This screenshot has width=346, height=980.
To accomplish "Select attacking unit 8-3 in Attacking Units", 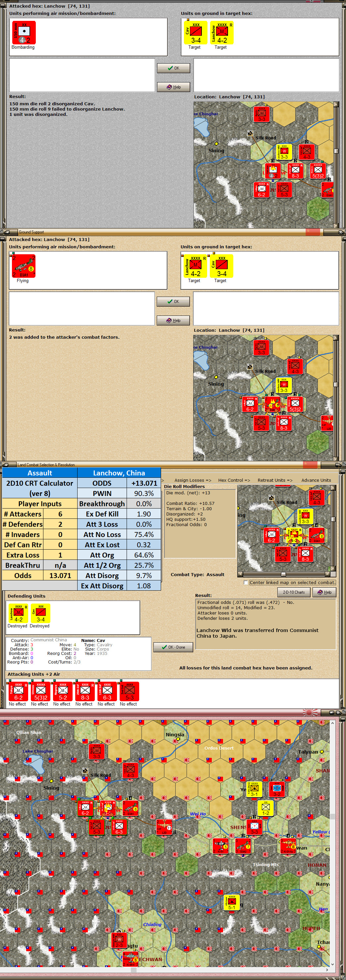I will click(x=85, y=691).
